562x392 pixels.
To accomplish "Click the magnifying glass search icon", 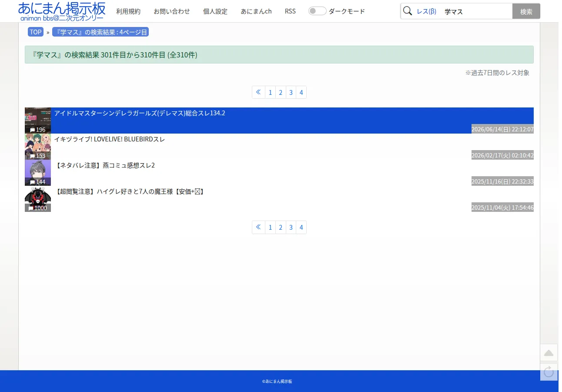I will [408, 11].
